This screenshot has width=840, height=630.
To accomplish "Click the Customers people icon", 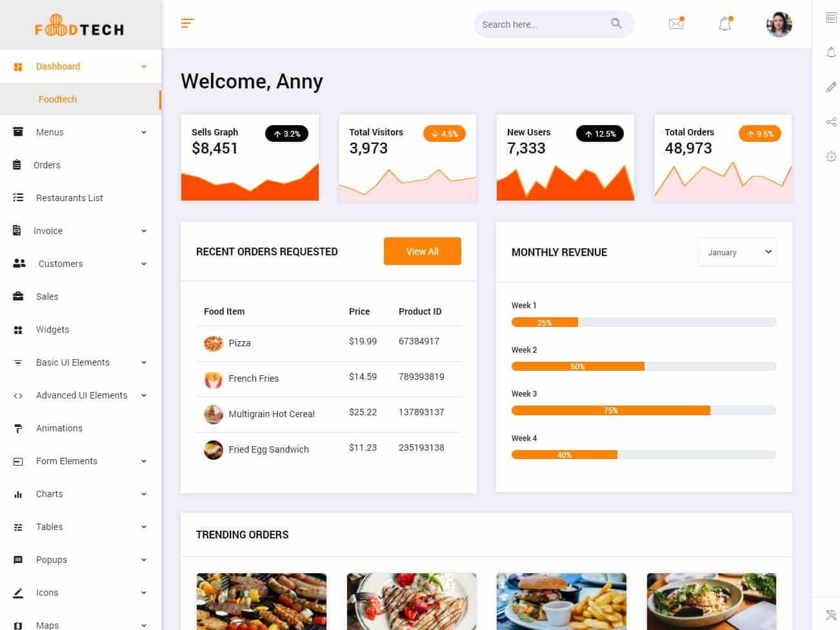I will click(x=19, y=264).
